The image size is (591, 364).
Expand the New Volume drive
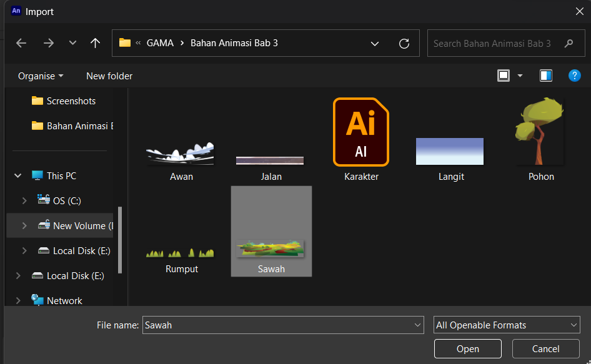pyautogui.click(x=24, y=226)
